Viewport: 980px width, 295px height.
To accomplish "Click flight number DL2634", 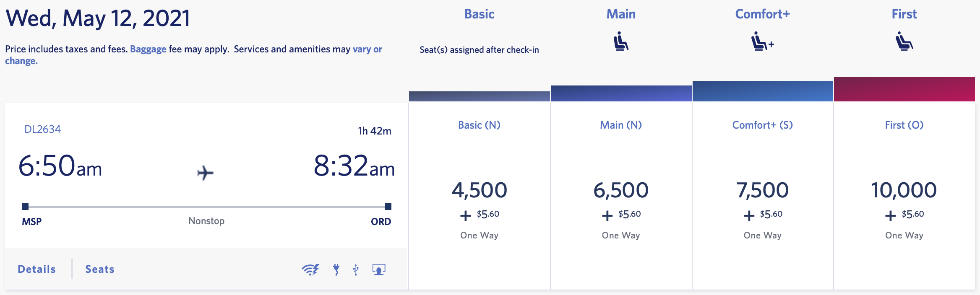I will [42, 129].
